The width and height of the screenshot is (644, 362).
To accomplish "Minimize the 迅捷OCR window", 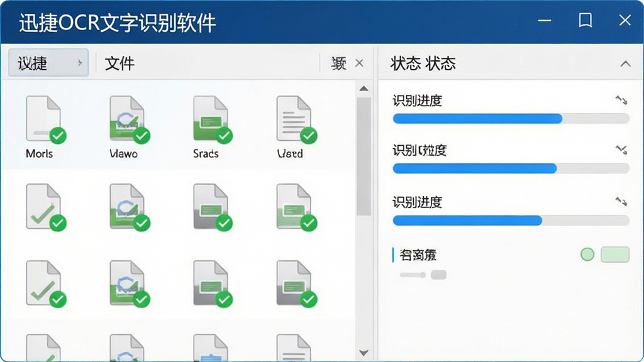I will (545, 20).
